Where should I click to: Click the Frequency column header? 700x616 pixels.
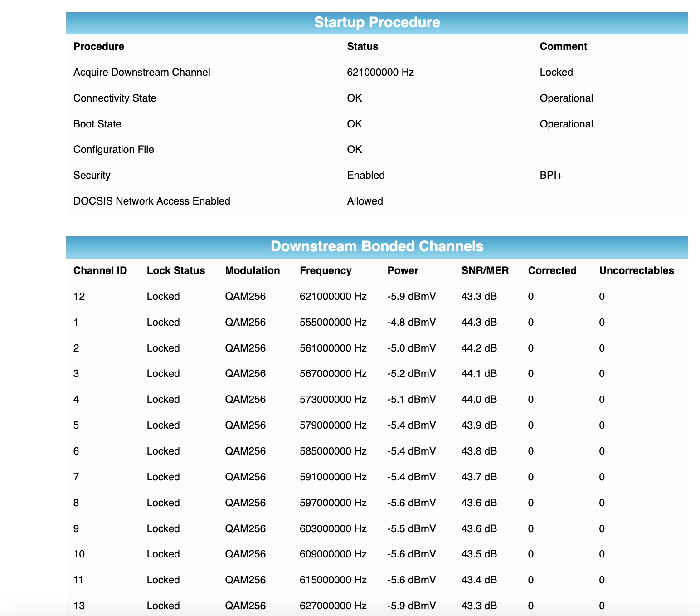pos(326,270)
